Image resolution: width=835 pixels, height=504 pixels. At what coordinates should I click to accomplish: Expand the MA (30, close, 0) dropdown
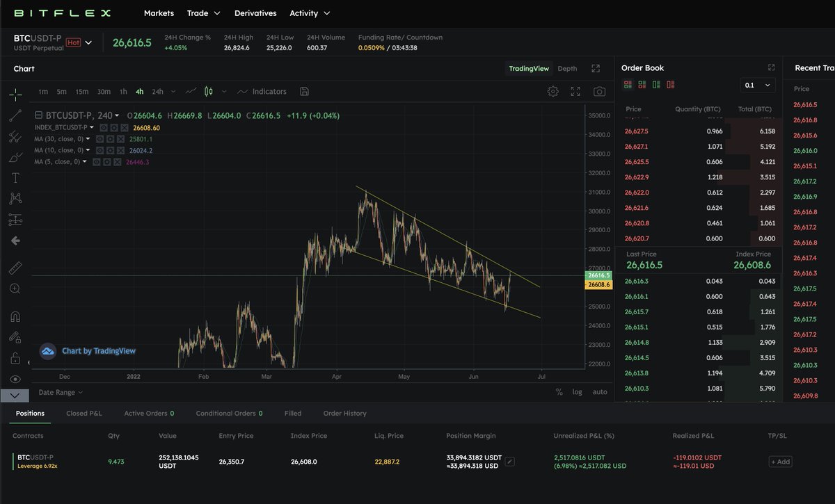[89, 139]
